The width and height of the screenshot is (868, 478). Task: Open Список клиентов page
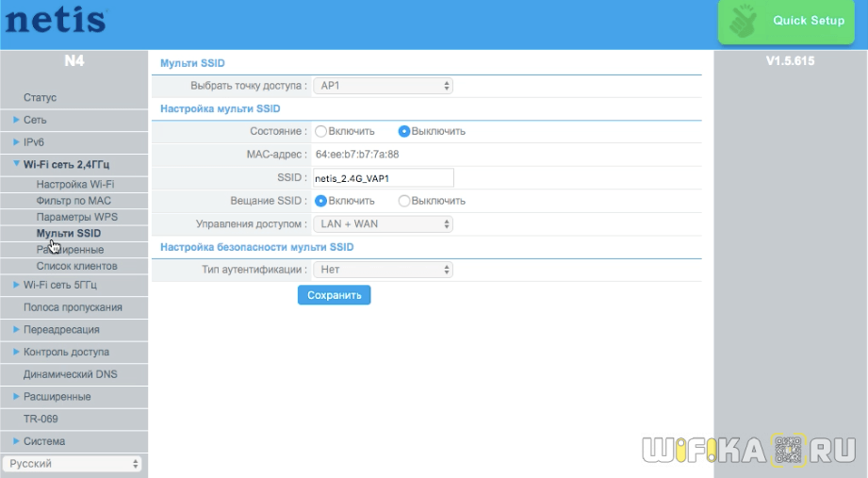[76, 266]
